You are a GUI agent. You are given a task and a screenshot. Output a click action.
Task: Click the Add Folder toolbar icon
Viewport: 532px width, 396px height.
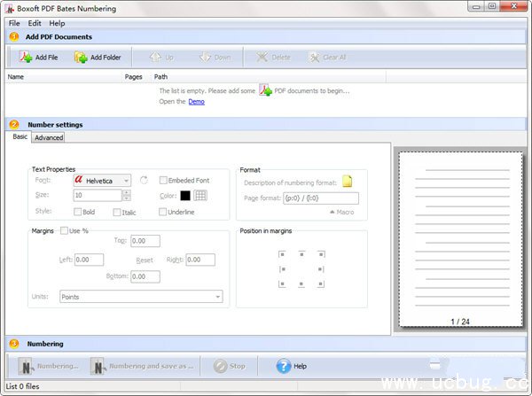81,58
